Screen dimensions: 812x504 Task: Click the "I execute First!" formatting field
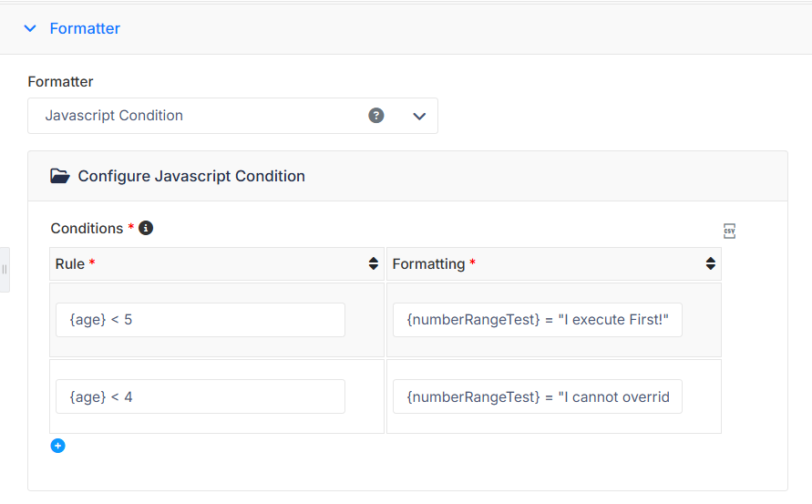click(x=538, y=320)
